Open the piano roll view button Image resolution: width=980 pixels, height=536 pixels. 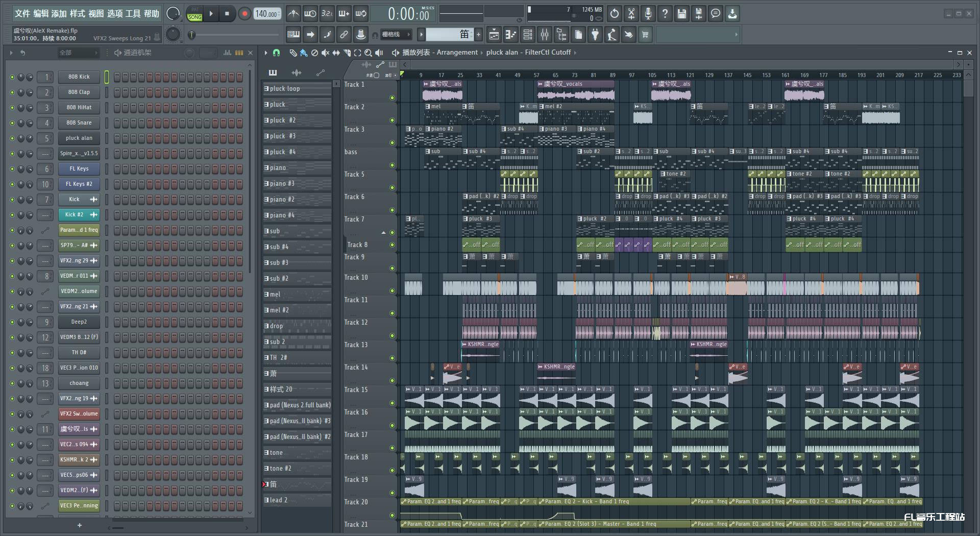511,35
